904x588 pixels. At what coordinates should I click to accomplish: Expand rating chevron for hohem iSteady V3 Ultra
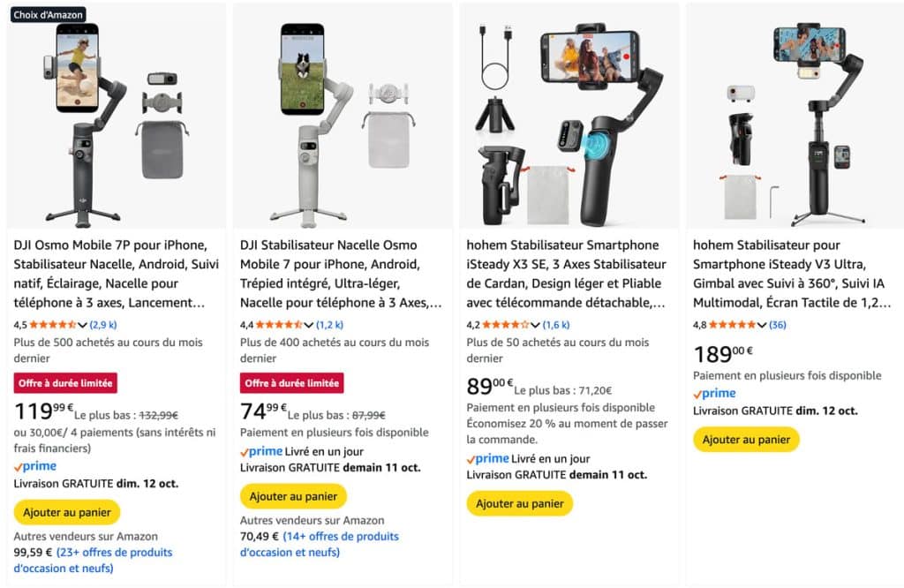point(761,325)
